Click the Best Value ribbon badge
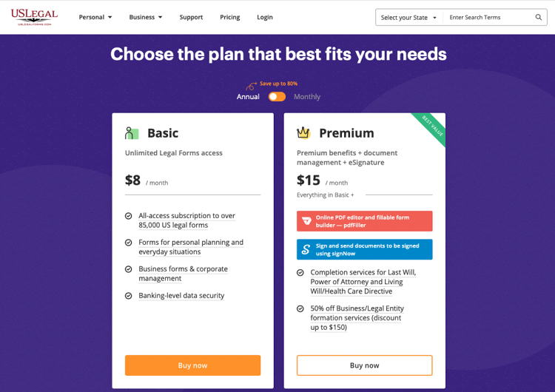The height and width of the screenshot is (392, 555). (431, 126)
